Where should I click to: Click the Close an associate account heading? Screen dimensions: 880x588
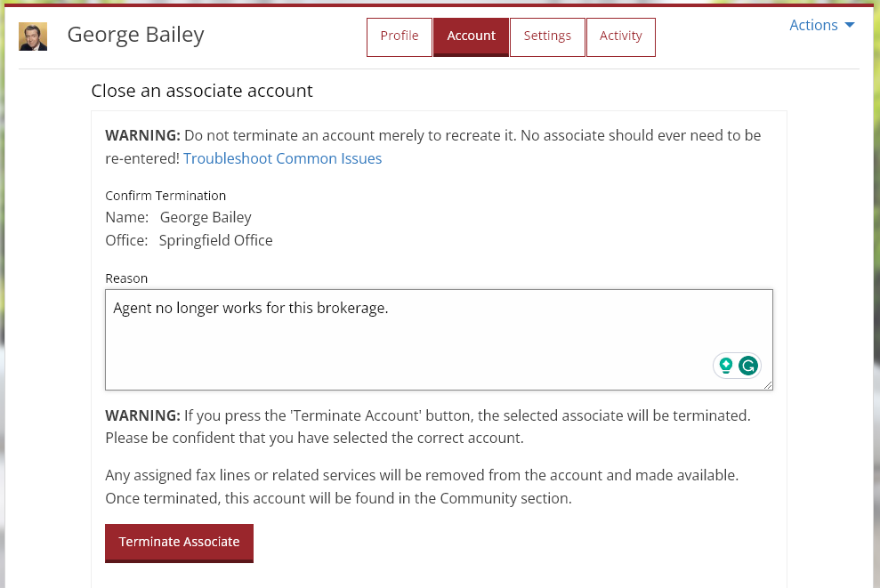(201, 91)
